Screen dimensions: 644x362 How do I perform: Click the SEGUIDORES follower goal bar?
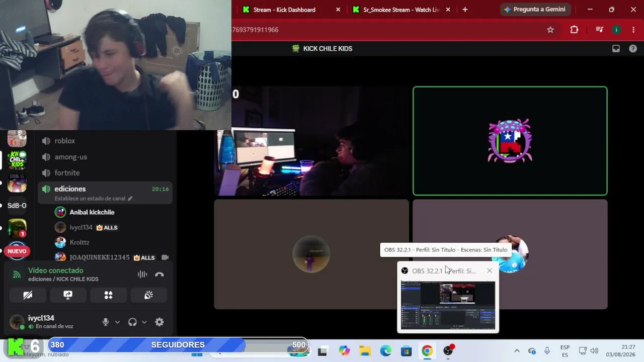click(178, 345)
